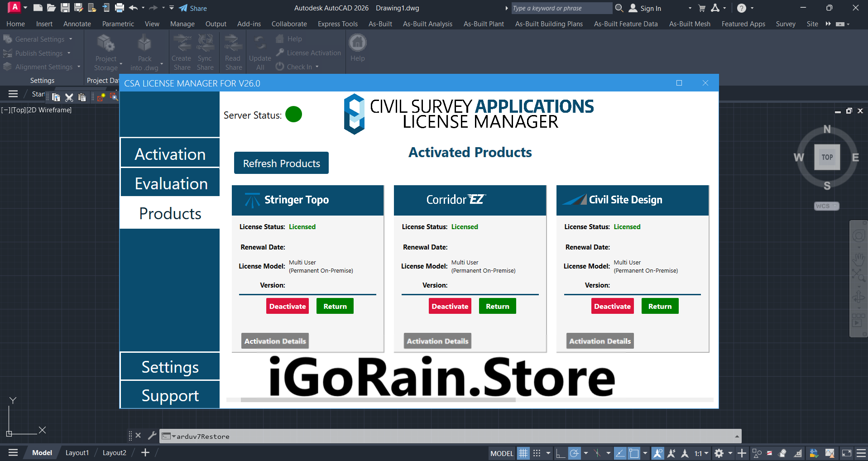Select the Pack into .dwg tool

click(144, 51)
